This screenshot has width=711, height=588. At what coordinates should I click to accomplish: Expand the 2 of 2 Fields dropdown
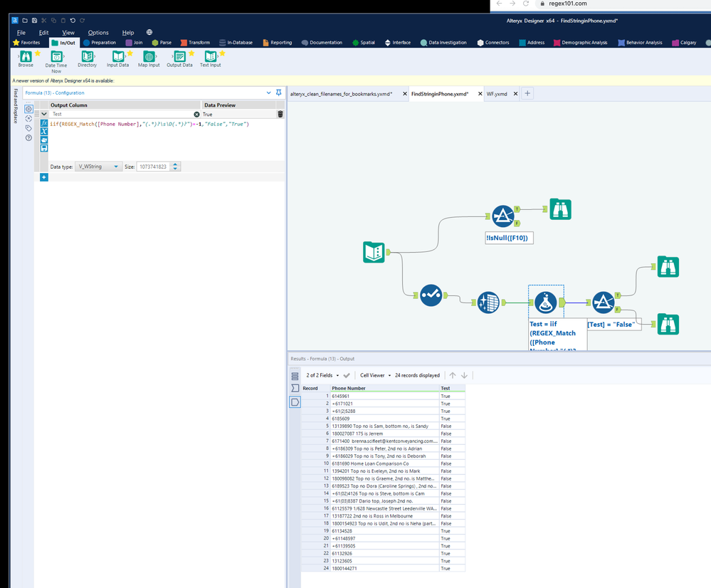[x=322, y=375]
